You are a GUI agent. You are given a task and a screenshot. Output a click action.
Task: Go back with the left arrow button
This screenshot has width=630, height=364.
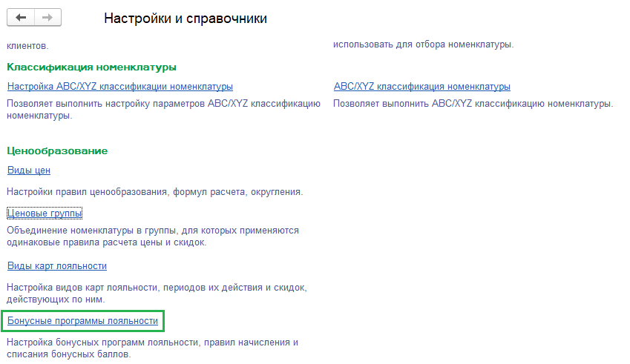[x=21, y=17]
